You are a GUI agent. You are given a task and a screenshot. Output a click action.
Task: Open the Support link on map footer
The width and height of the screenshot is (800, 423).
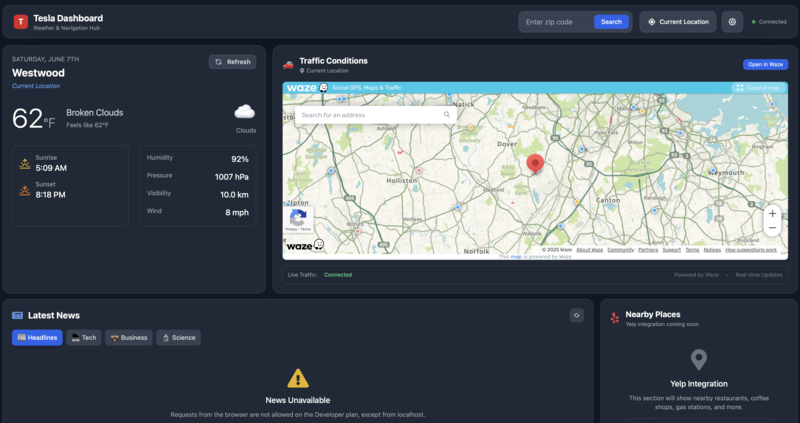tap(671, 250)
